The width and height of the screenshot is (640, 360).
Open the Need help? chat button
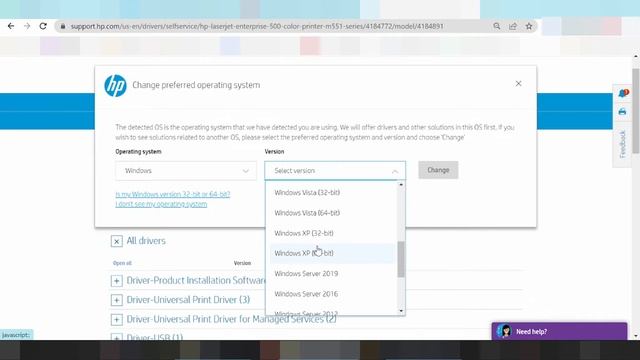coord(559,331)
